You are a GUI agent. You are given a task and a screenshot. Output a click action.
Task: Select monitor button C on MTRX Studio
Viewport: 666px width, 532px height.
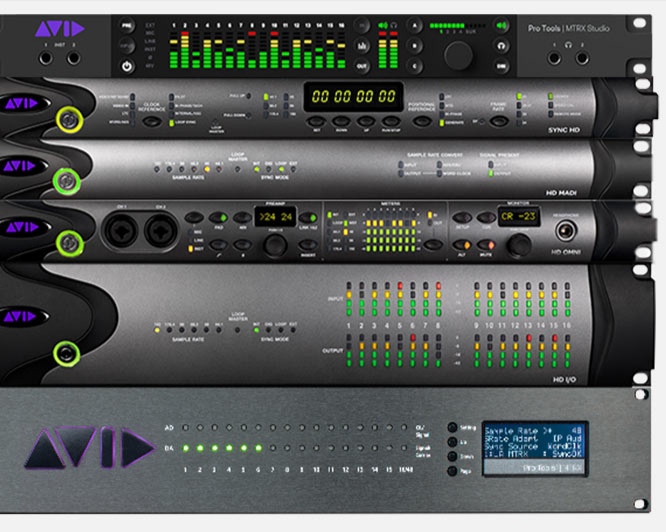click(x=415, y=66)
